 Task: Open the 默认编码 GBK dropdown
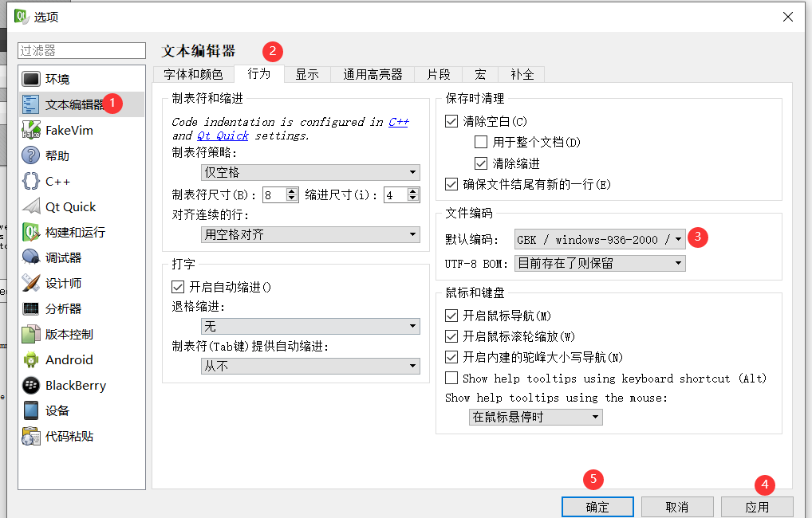point(600,239)
